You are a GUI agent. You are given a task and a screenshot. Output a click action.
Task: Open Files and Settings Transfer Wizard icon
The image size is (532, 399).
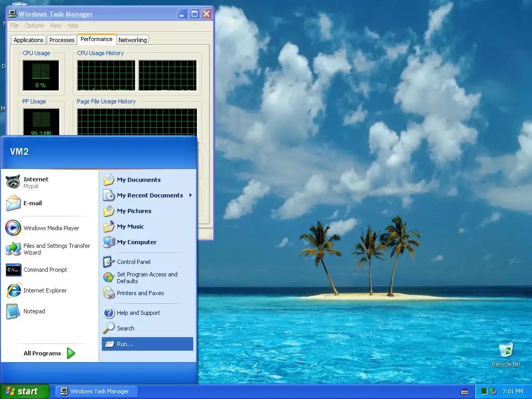tap(13, 249)
